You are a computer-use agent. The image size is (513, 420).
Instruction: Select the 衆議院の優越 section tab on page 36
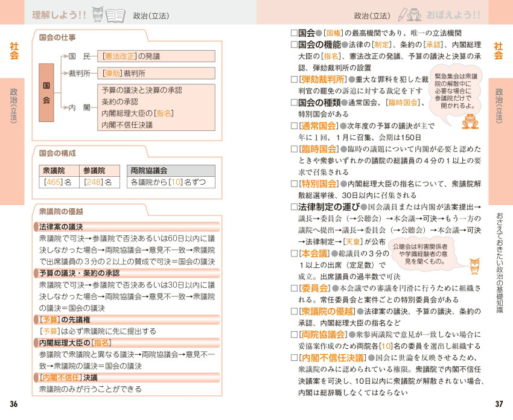tap(61, 211)
